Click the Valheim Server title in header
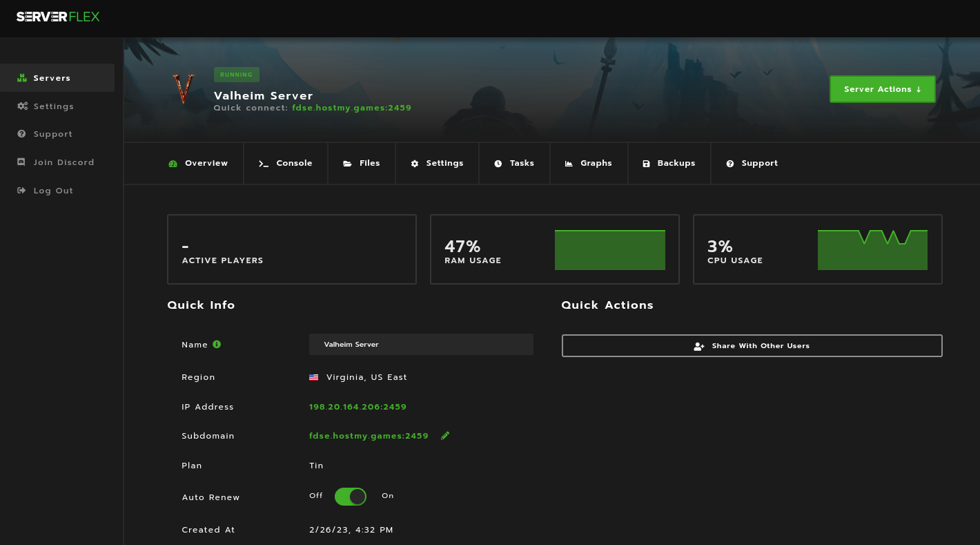 [264, 96]
